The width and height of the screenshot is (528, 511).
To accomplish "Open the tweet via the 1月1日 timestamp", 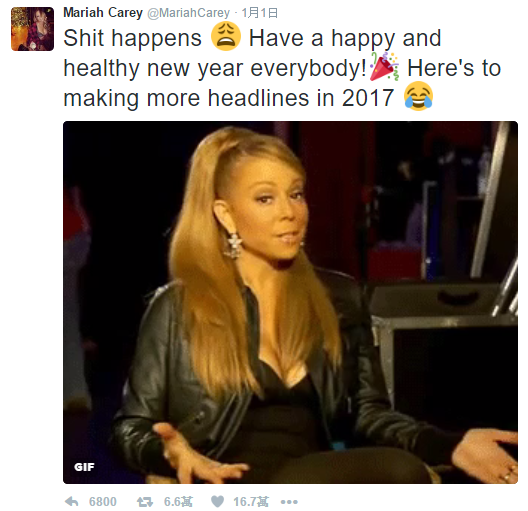I will pyautogui.click(x=260, y=13).
